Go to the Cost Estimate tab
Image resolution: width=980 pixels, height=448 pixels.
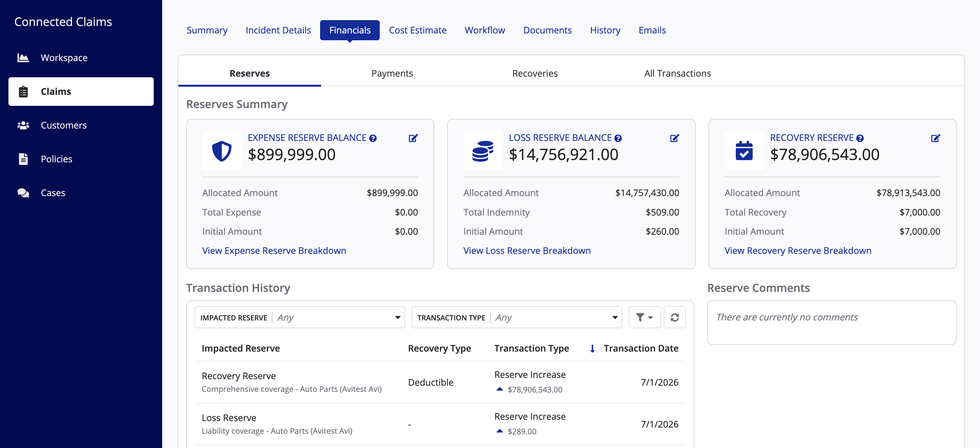tap(417, 30)
